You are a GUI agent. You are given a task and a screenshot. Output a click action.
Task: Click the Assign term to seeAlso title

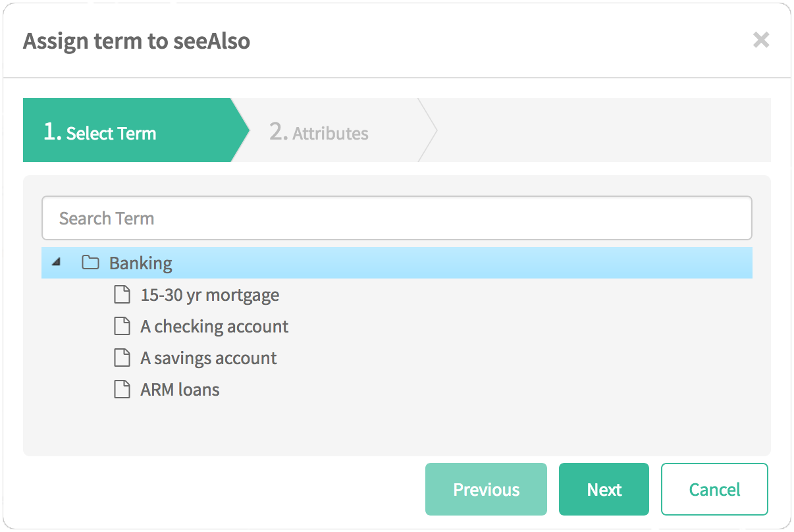point(137,41)
